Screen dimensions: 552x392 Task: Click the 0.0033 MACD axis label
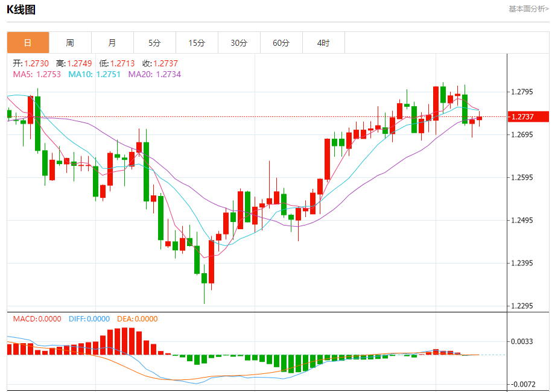point(522,342)
